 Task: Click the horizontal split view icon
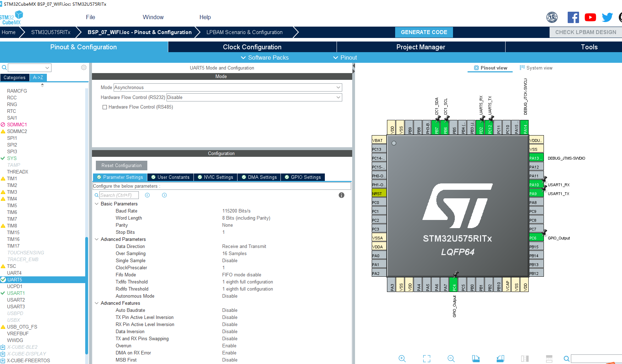pyautogui.click(x=549, y=359)
